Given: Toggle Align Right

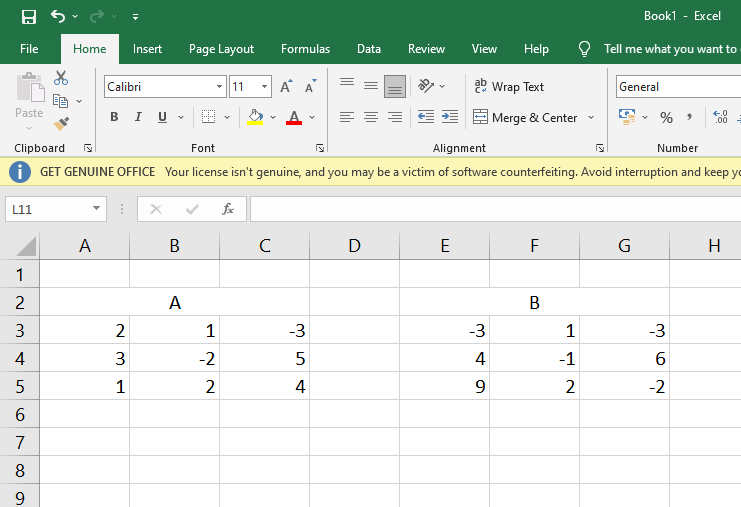Looking at the screenshot, I should click(395, 117).
